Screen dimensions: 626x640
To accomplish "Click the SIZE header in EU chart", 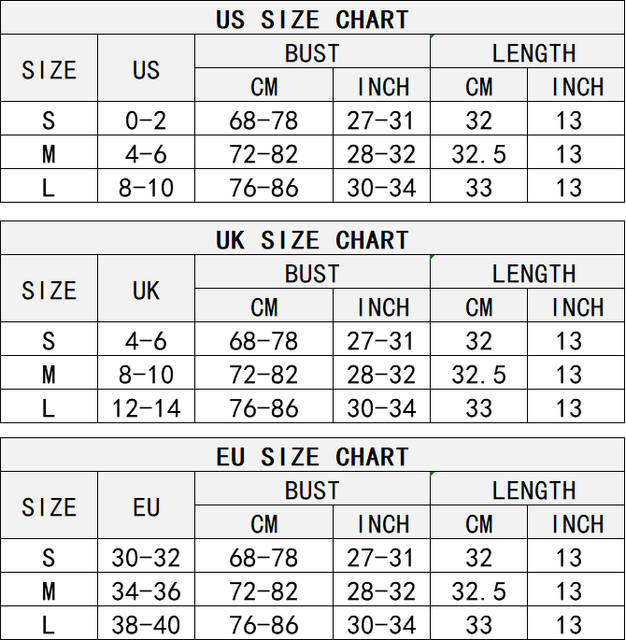I will click(49, 505).
